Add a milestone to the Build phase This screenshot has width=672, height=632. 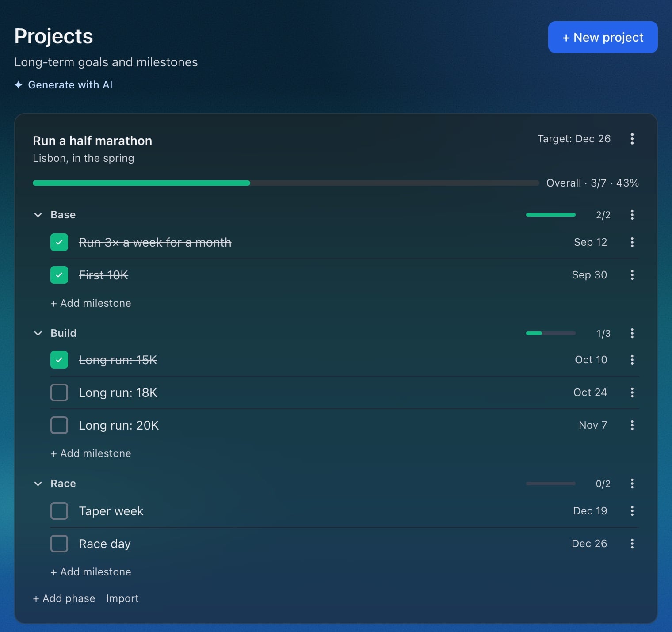(x=91, y=453)
